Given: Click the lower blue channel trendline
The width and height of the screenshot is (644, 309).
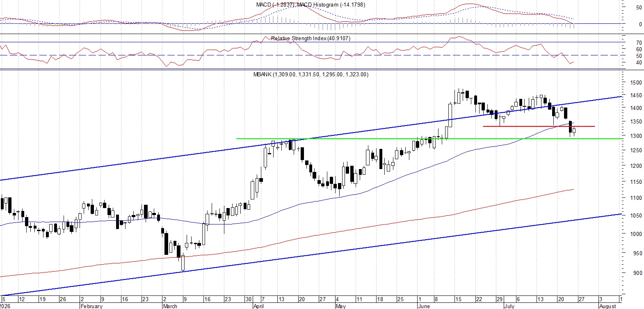Looking at the screenshot, I should point(311,255).
